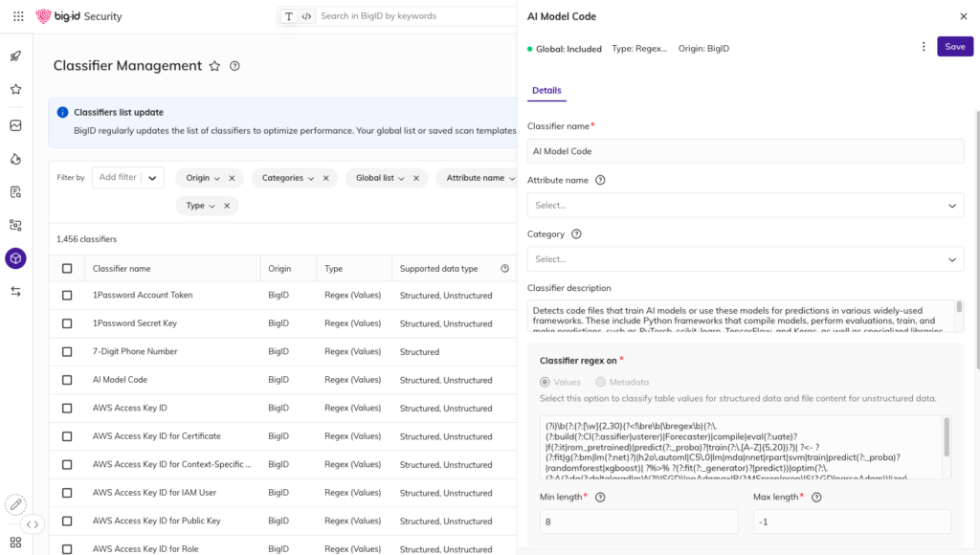Open help icon beside Classifier Management title

(234, 66)
